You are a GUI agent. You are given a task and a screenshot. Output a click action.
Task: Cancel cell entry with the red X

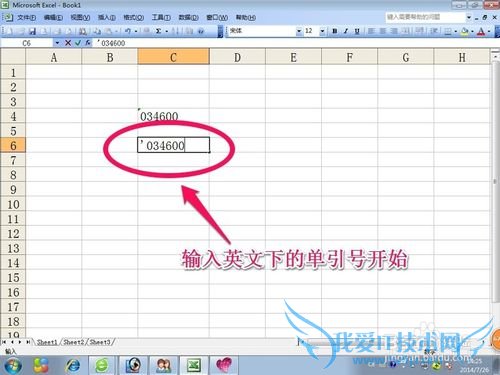[68, 43]
